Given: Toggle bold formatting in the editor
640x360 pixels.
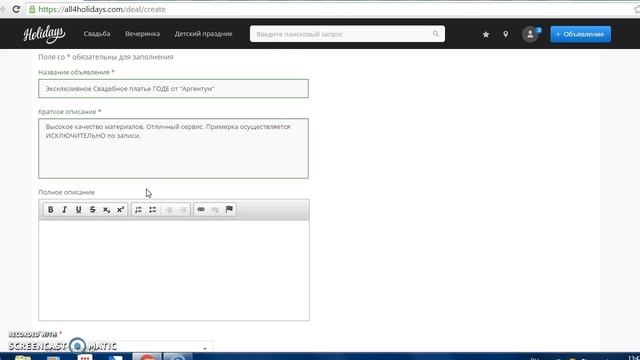Looking at the screenshot, I should [51, 209].
